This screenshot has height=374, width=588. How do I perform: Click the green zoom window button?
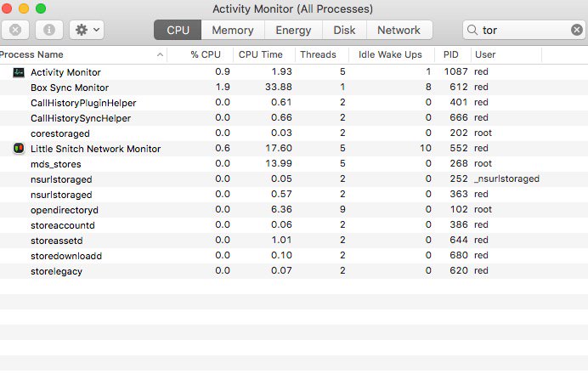[41, 8]
